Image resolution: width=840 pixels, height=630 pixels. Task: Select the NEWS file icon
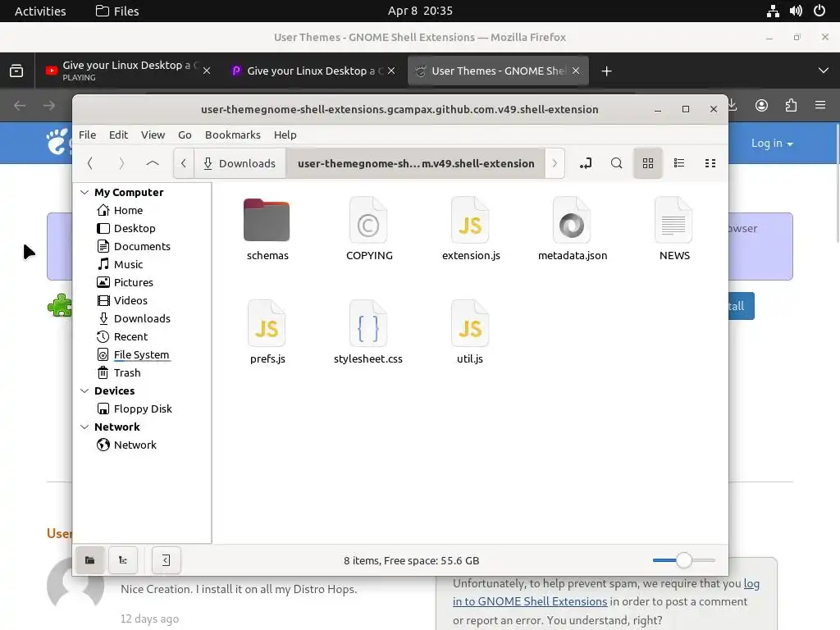(673, 220)
